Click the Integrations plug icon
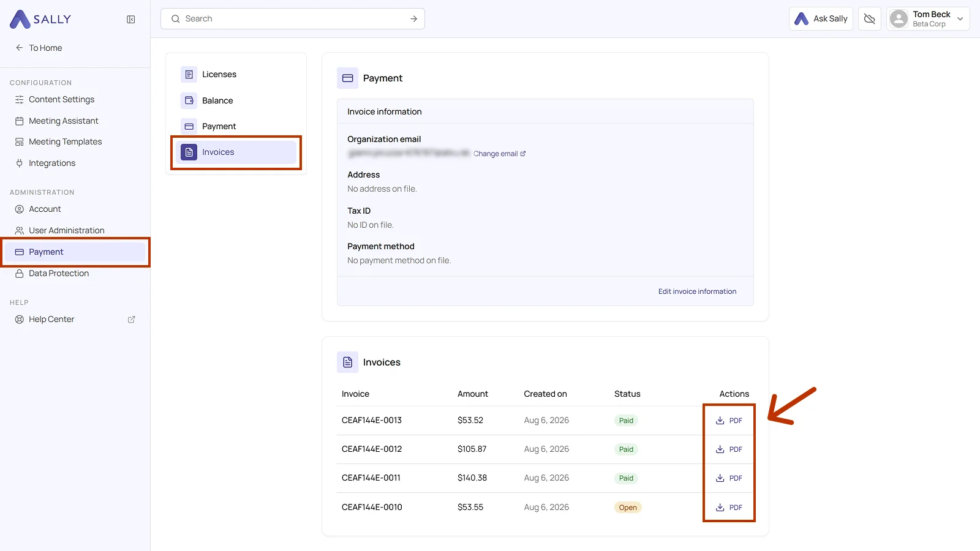 [x=20, y=163]
